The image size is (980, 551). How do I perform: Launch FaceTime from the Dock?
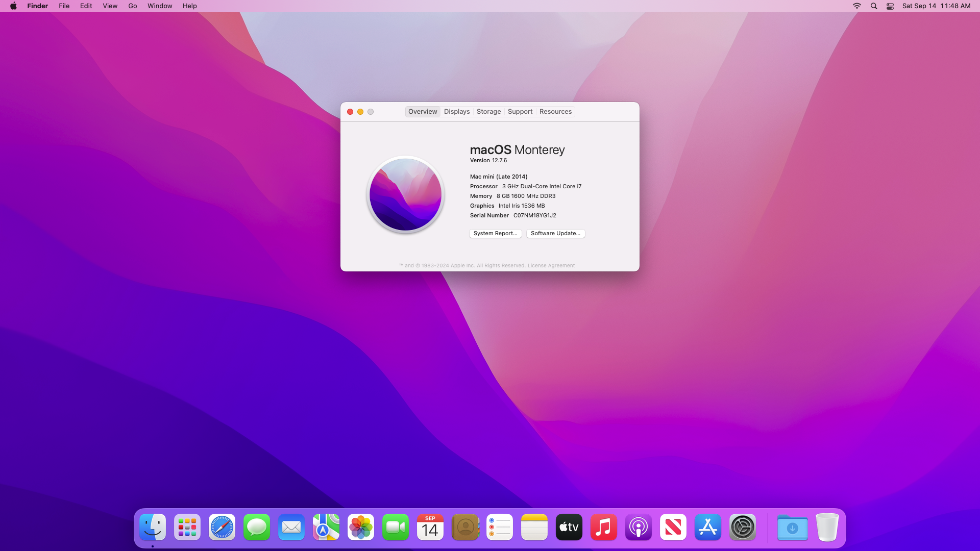(x=396, y=527)
